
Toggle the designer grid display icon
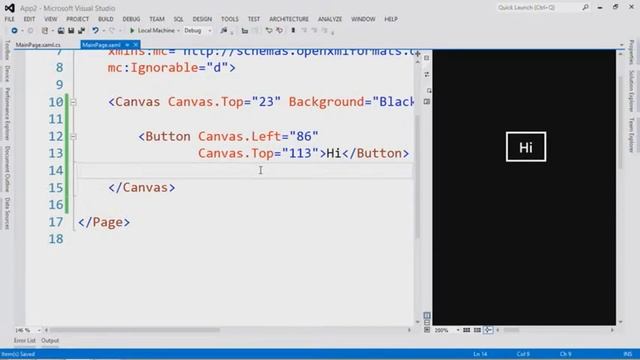click(x=467, y=330)
